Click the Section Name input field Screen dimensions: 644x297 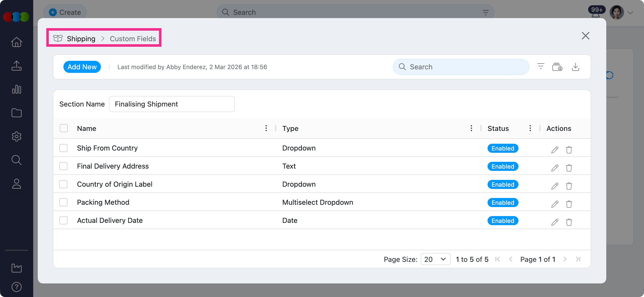(172, 104)
